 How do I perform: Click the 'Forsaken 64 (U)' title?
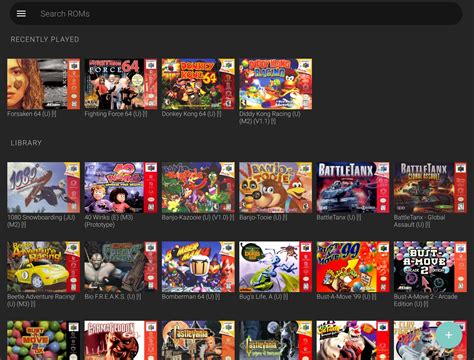tap(32, 114)
